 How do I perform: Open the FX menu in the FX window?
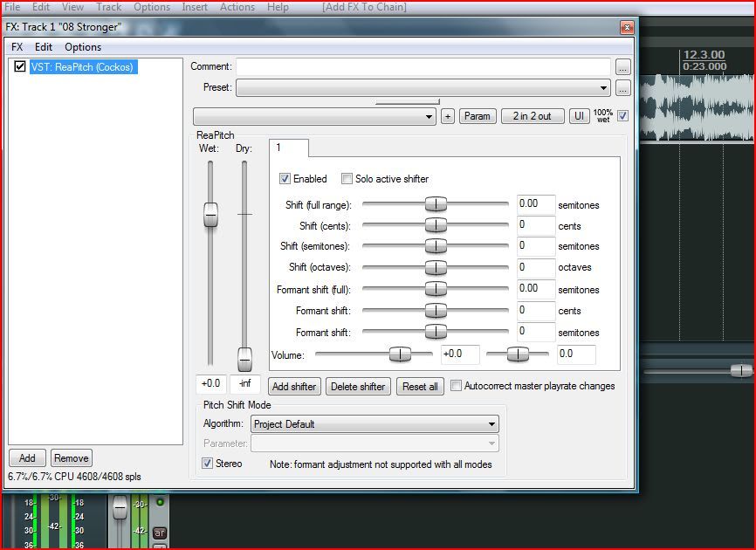pyautogui.click(x=17, y=47)
